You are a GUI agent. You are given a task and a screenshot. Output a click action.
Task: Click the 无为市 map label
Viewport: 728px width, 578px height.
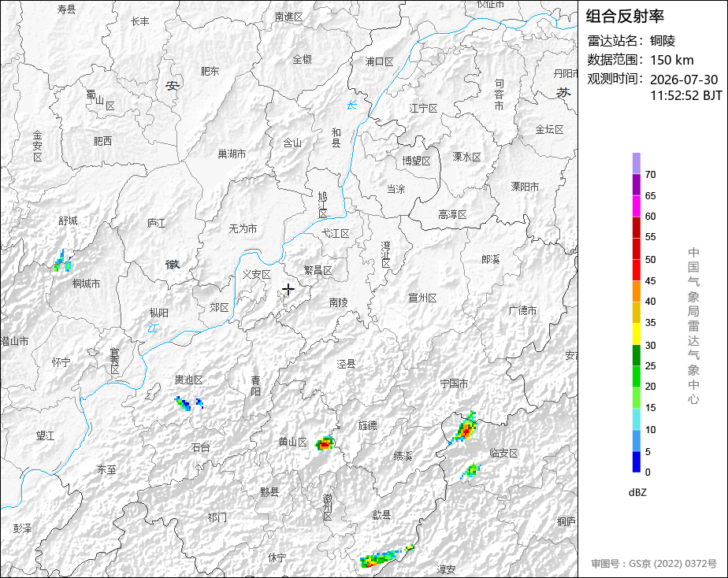pyautogui.click(x=243, y=228)
